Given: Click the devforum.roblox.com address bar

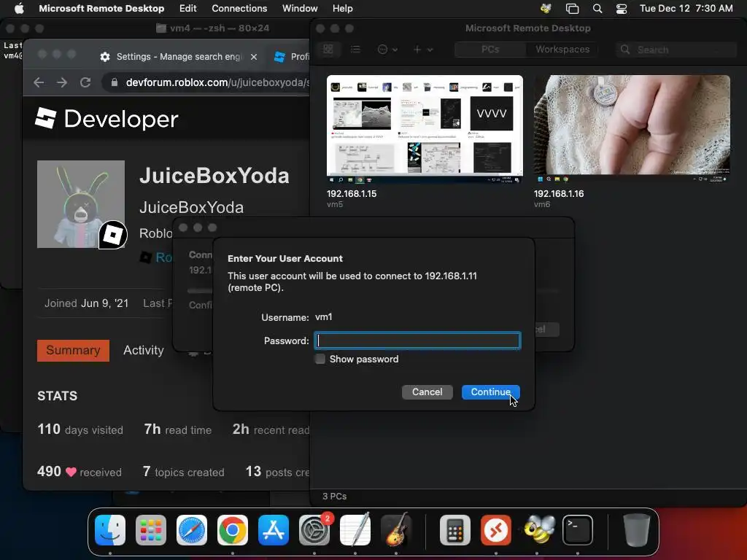Looking at the screenshot, I should pyautogui.click(x=217, y=82).
